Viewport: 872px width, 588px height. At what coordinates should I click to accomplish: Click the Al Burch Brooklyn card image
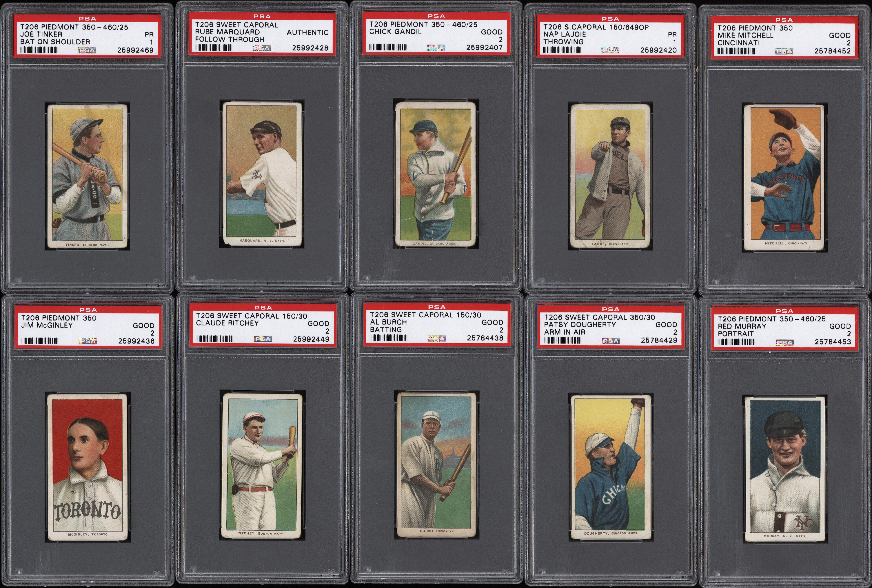click(x=436, y=465)
